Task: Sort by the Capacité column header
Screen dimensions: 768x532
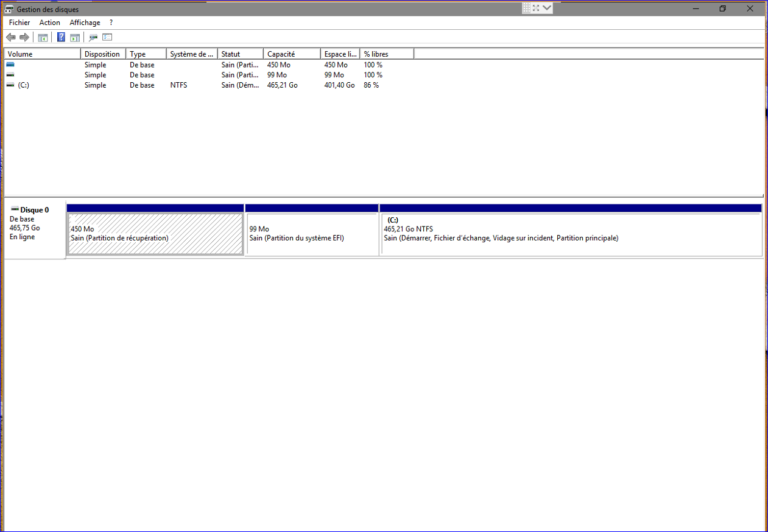Action: point(292,54)
